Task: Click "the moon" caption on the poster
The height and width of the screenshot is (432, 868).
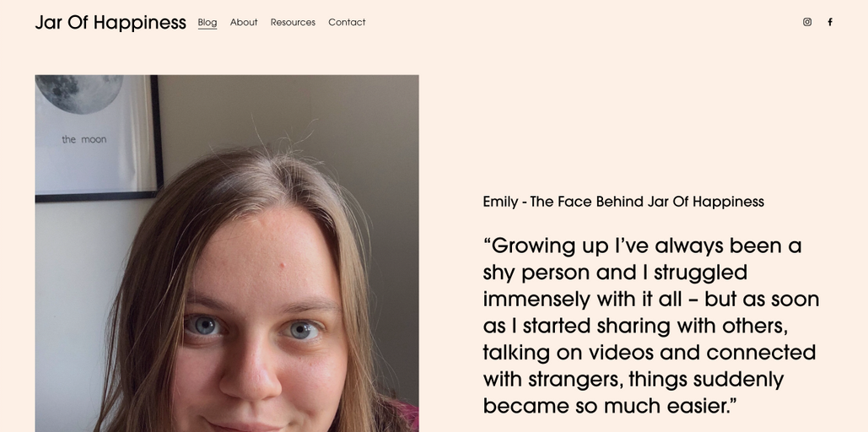Action: pyautogui.click(x=84, y=139)
